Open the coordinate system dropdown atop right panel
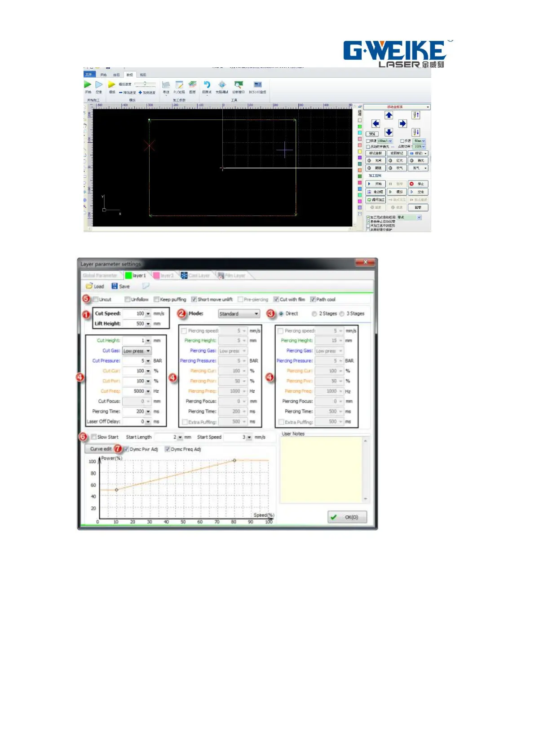Screen dimensions: 535x756 397,107
